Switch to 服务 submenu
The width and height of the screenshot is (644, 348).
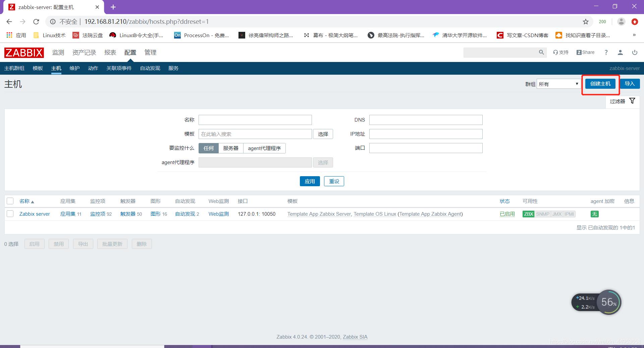[x=173, y=68]
